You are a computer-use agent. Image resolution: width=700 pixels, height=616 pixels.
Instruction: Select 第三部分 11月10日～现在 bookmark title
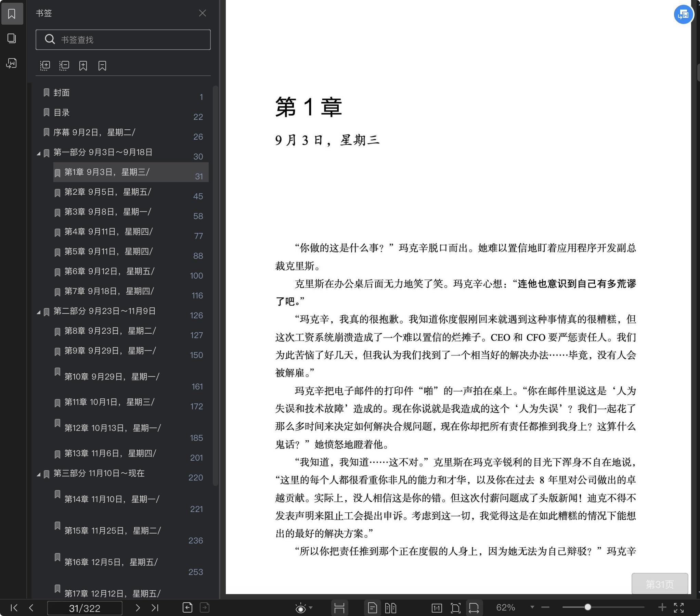99,473
